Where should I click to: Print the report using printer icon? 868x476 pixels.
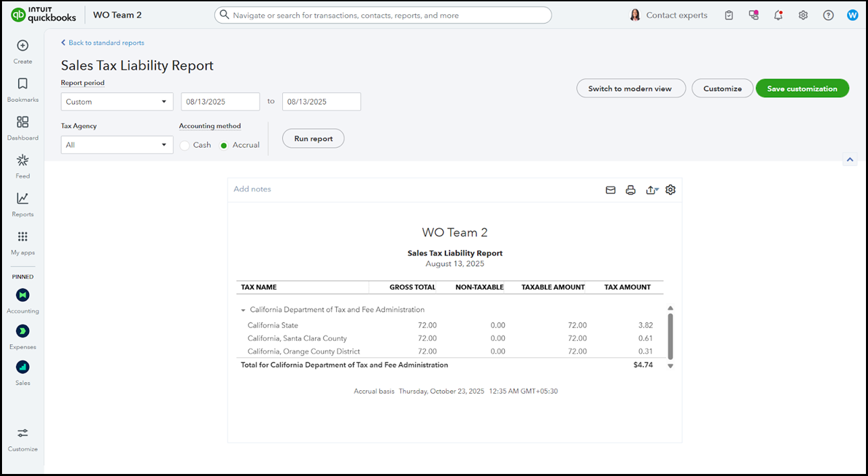coord(630,190)
